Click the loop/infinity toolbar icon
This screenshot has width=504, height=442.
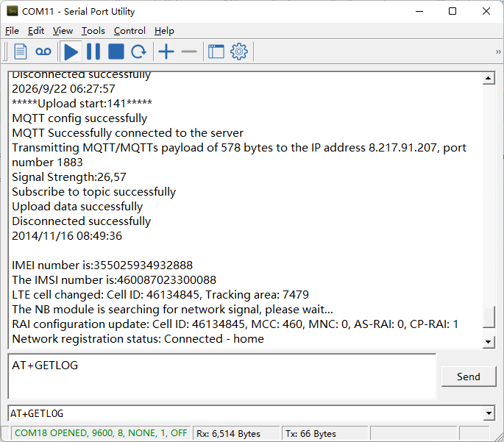click(x=43, y=51)
